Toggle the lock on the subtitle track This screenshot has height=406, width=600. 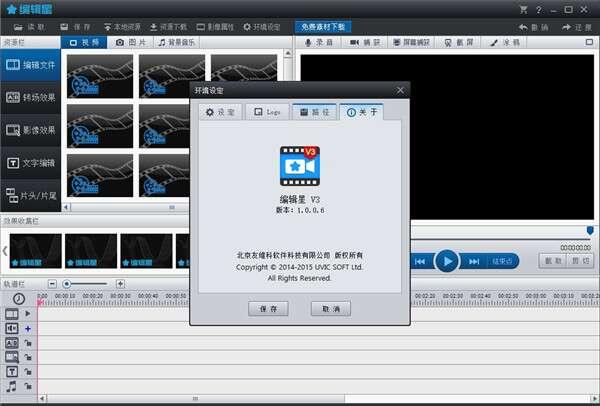[x=28, y=342]
